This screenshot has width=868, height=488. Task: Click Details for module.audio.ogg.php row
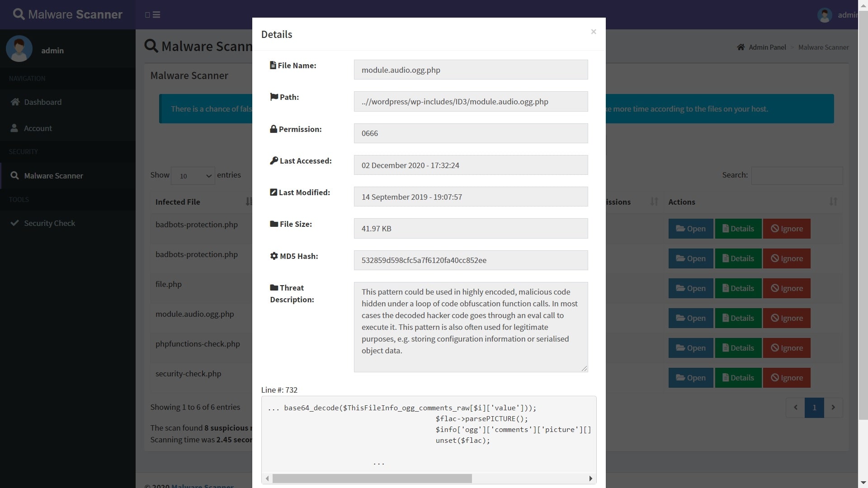pyautogui.click(x=738, y=318)
